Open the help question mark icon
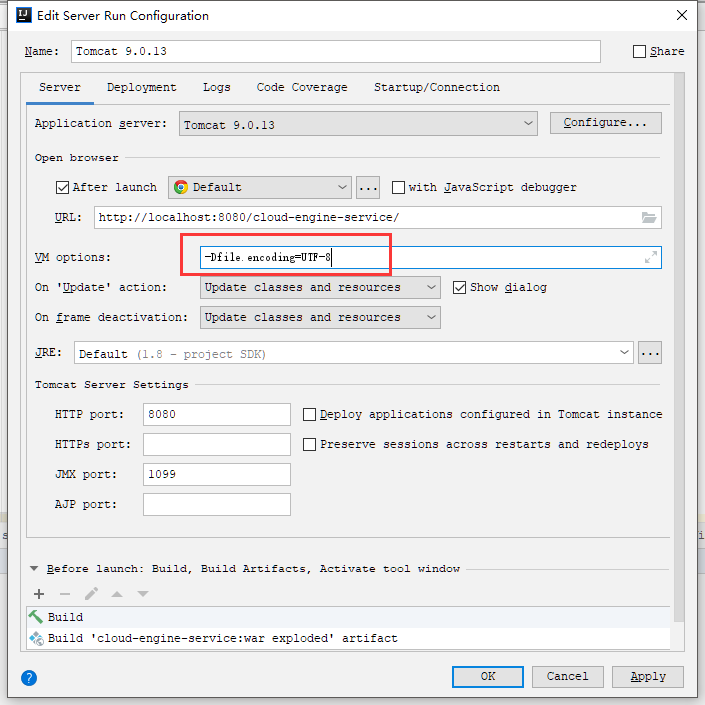The height and width of the screenshot is (705, 705). coord(29,678)
